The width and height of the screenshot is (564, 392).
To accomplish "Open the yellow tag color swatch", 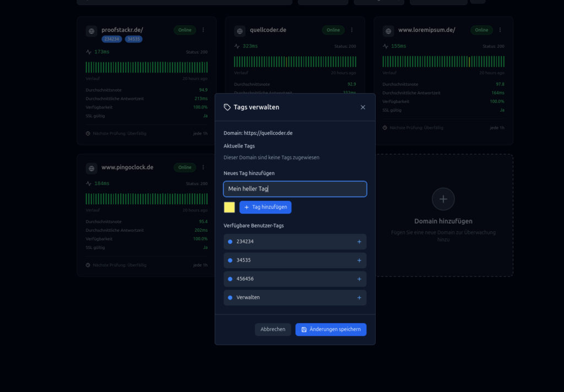I will pyautogui.click(x=229, y=208).
